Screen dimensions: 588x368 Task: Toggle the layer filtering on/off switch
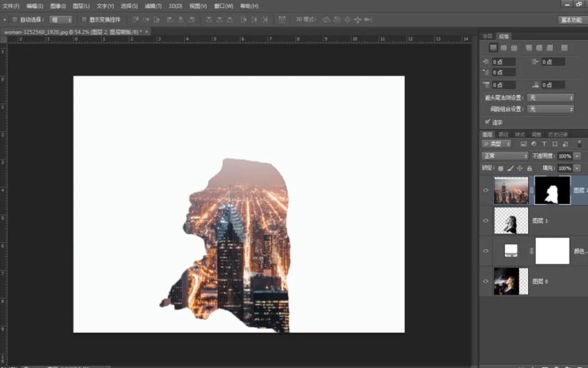tap(579, 144)
